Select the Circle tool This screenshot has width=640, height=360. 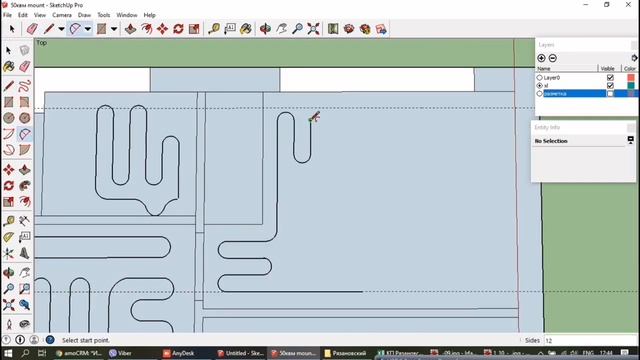point(9,118)
